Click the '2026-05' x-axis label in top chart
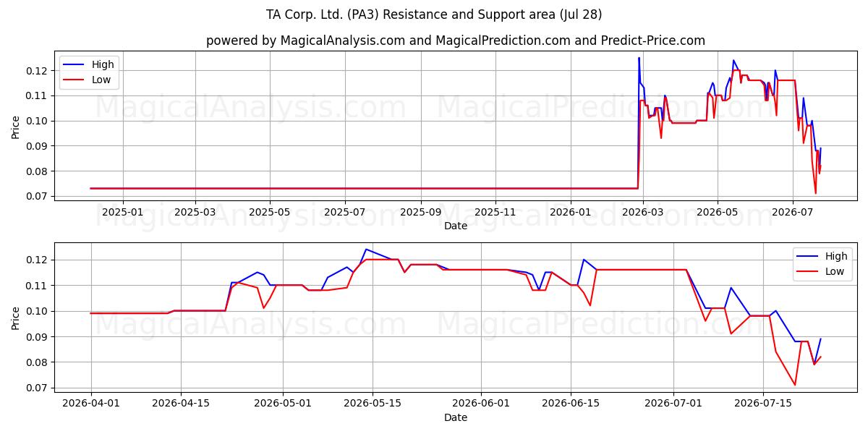The image size is (868, 434). pos(718,212)
